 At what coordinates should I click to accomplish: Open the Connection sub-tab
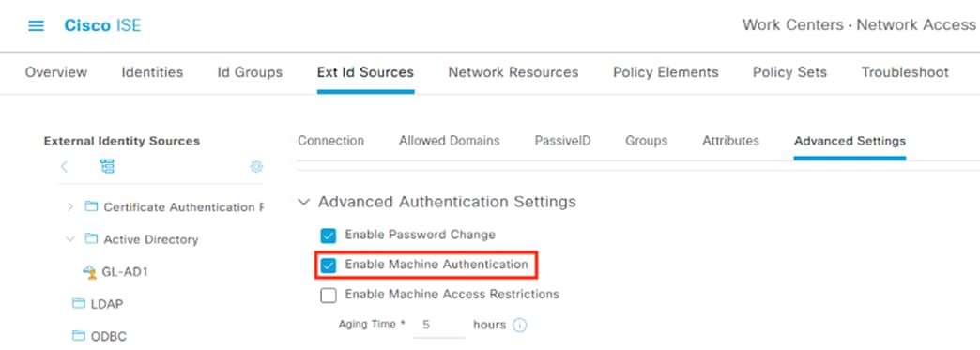pos(330,141)
